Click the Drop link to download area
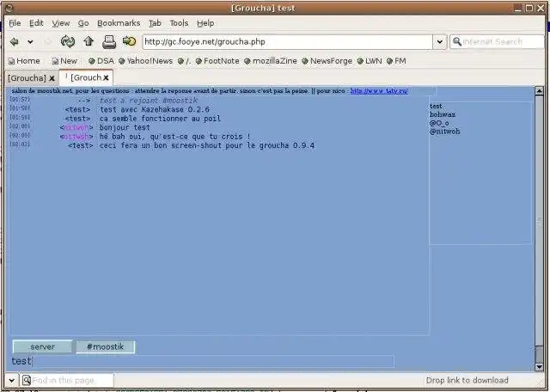 pos(467,381)
